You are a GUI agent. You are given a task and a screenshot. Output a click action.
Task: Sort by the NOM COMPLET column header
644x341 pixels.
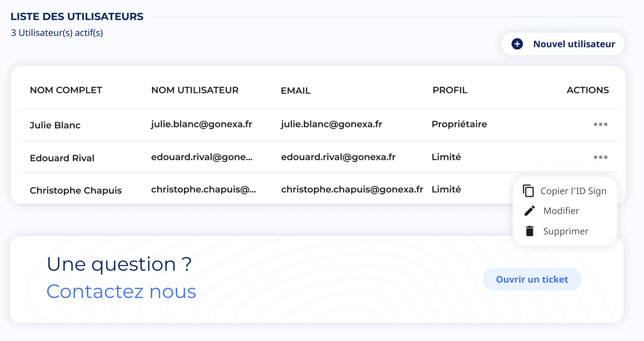66,90
